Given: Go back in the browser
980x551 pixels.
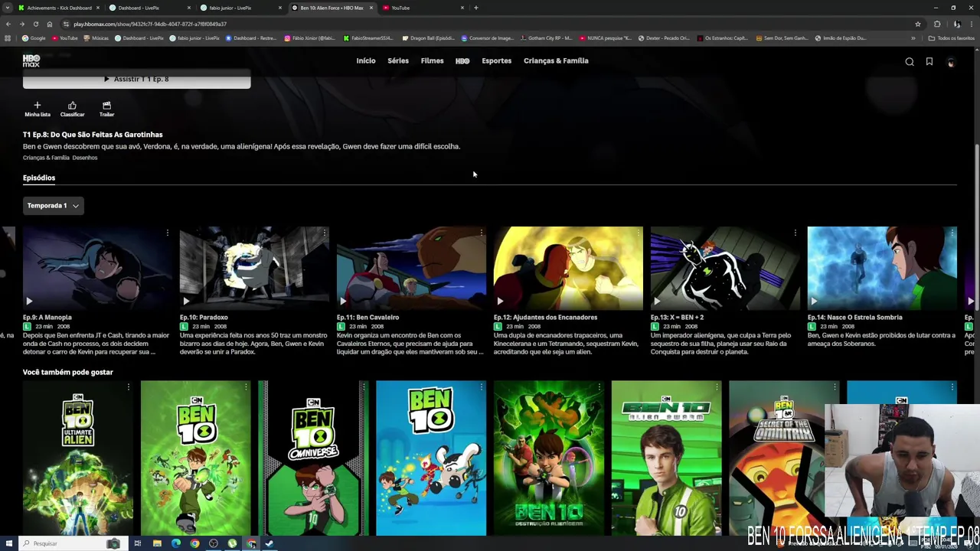Looking at the screenshot, I should (8, 24).
